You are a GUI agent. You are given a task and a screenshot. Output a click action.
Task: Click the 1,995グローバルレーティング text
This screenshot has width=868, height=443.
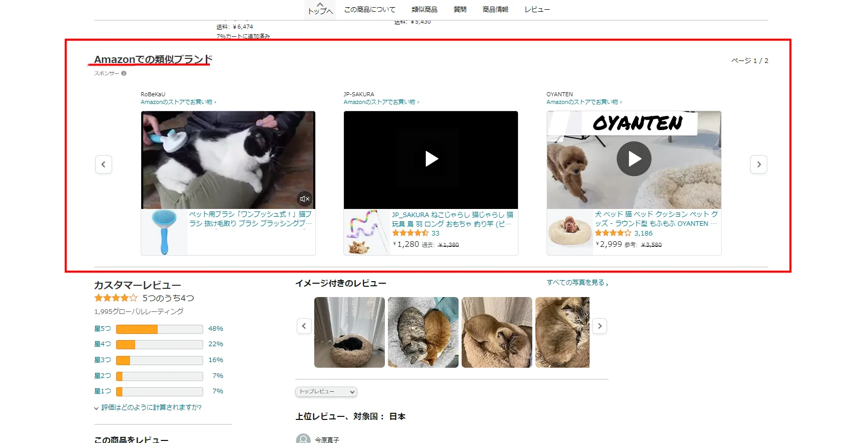coord(139,311)
